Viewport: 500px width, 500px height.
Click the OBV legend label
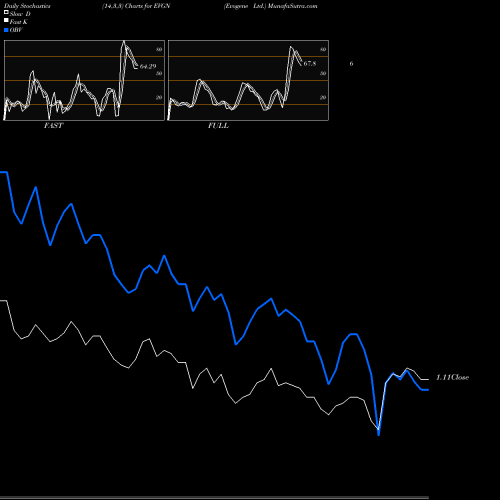[16, 30]
